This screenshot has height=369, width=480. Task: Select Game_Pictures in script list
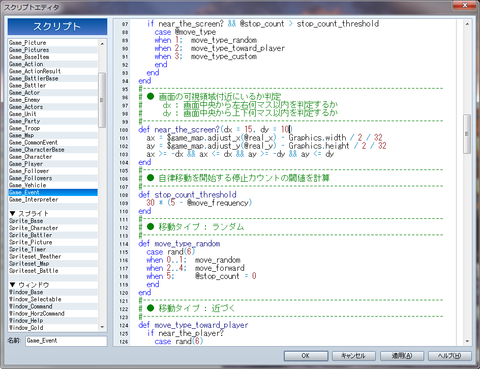(53, 50)
